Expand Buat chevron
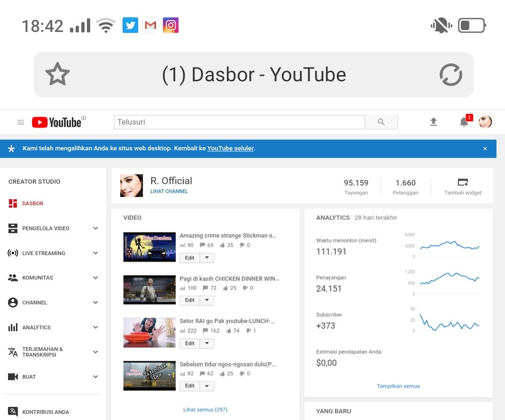 (x=95, y=377)
